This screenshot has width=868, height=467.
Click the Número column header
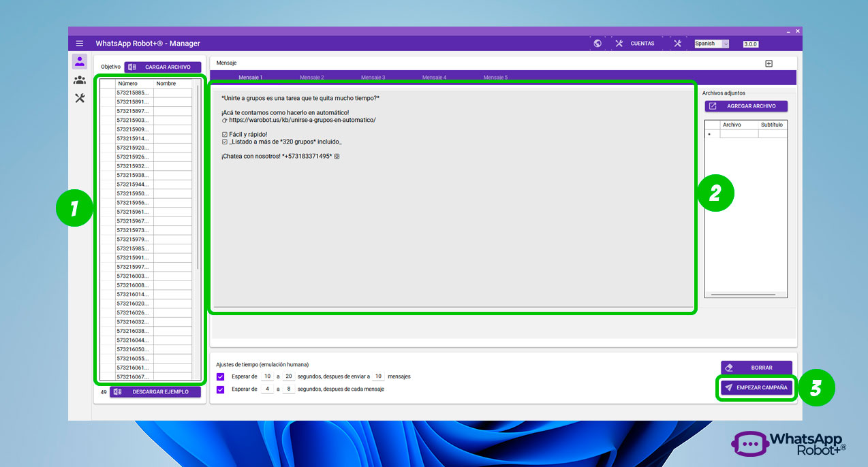(134, 84)
